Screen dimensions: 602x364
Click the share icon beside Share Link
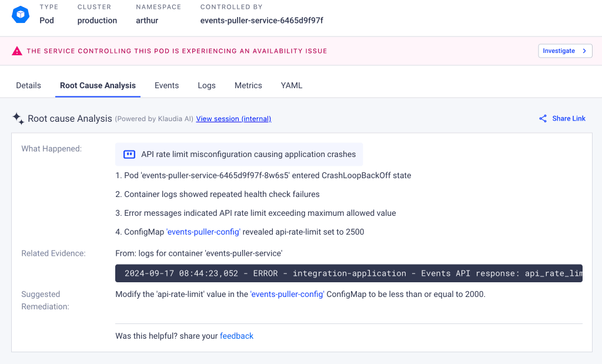[542, 118]
